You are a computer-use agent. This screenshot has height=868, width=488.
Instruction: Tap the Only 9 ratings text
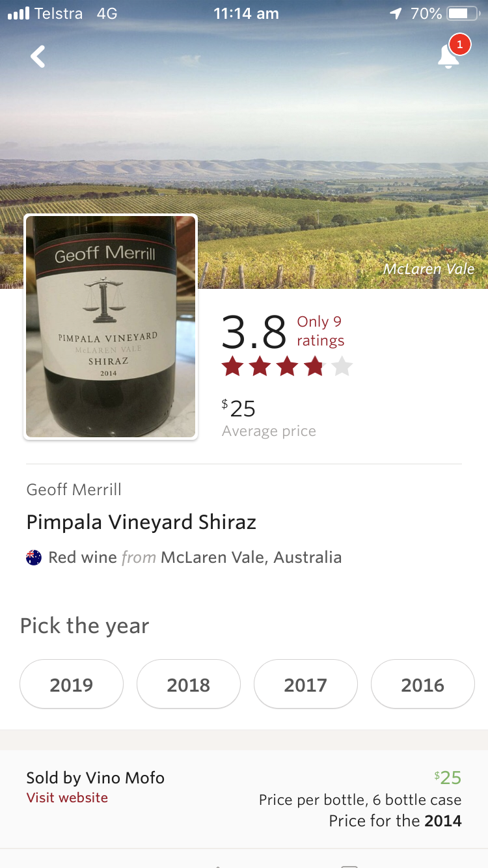pos(320,331)
